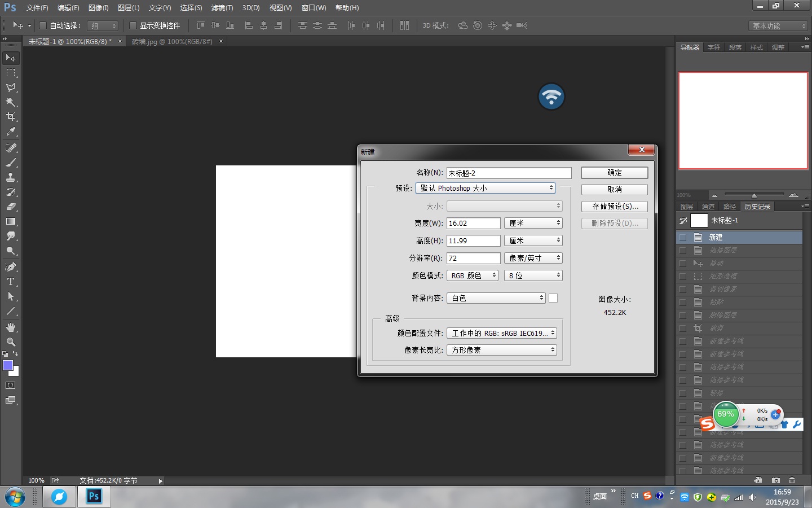
Task: Select the Horizontal Type tool
Action: (x=11, y=282)
